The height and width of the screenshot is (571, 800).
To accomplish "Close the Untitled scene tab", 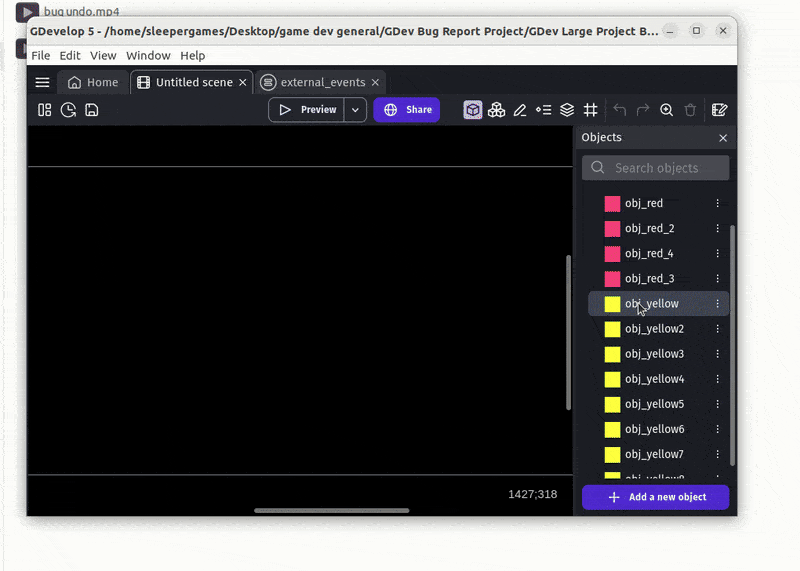I will pos(243,82).
